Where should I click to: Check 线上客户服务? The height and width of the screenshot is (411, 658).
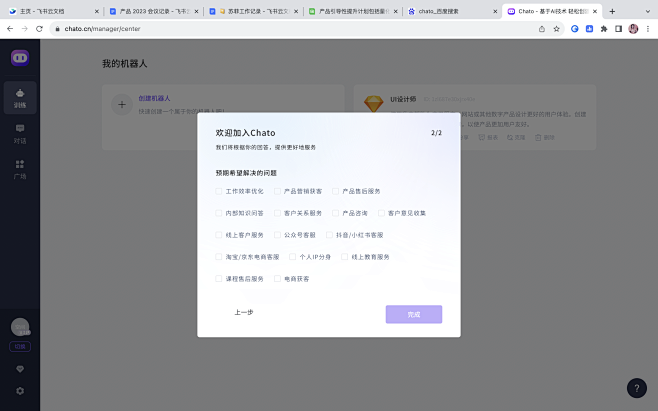pos(219,235)
